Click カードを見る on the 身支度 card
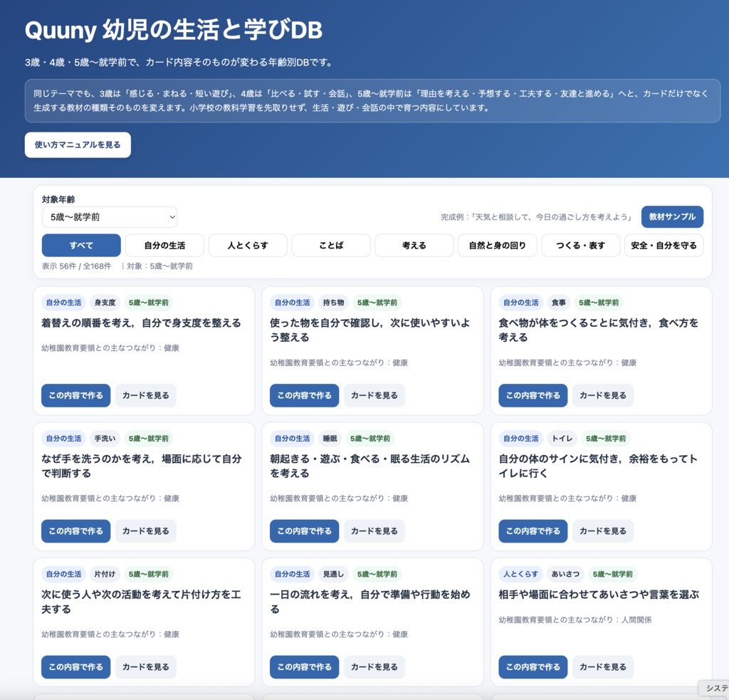 [145, 395]
